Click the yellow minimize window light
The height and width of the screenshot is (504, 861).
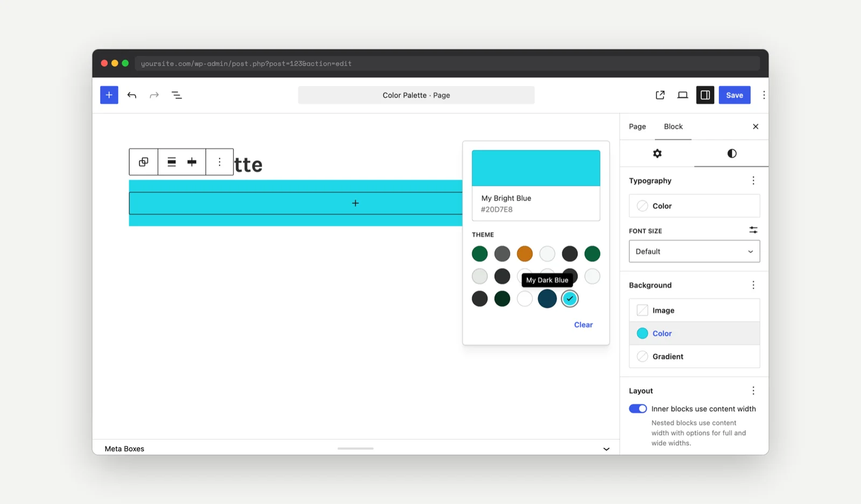coord(115,63)
